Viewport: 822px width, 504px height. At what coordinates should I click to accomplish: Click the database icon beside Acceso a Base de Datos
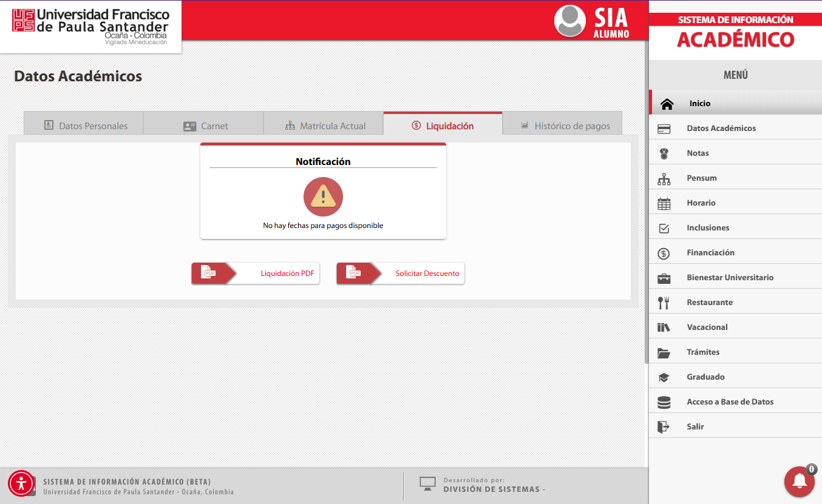664,402
